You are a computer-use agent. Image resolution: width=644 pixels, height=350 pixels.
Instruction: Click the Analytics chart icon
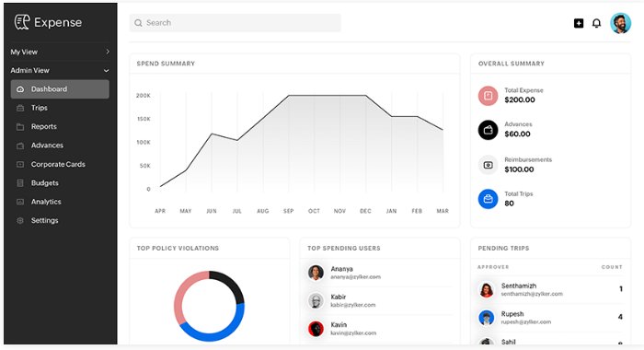[x=20, y=202]
